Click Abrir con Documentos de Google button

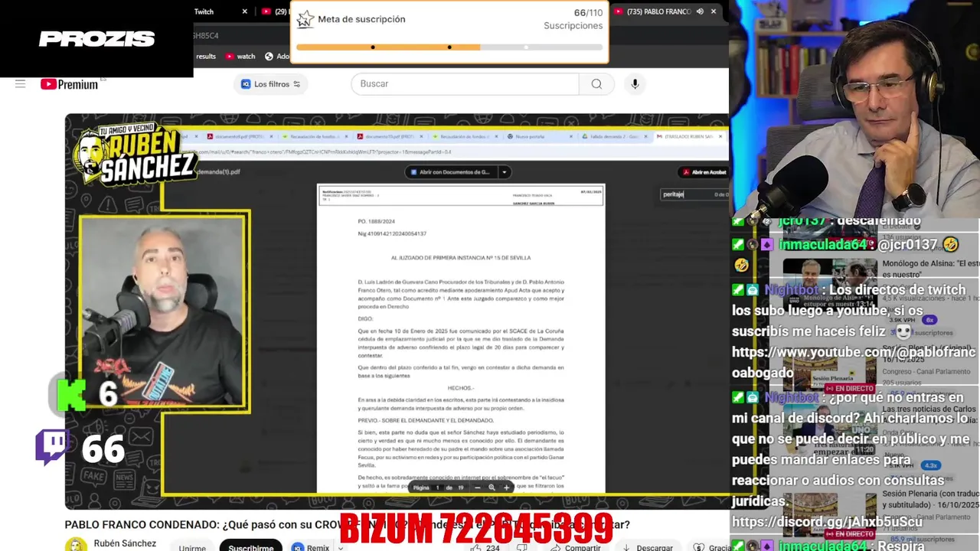[451, 172]
